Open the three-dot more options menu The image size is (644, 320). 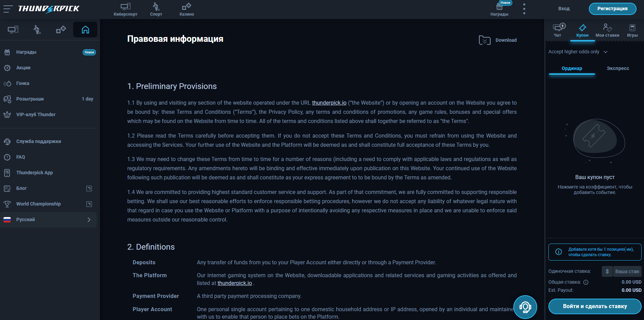point(524,9)
